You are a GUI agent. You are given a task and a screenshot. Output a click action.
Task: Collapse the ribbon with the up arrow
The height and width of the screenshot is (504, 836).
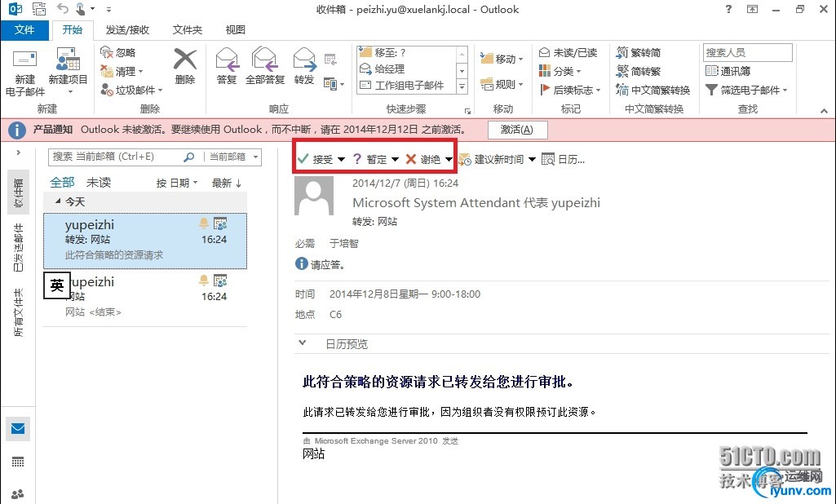point(824,111)
